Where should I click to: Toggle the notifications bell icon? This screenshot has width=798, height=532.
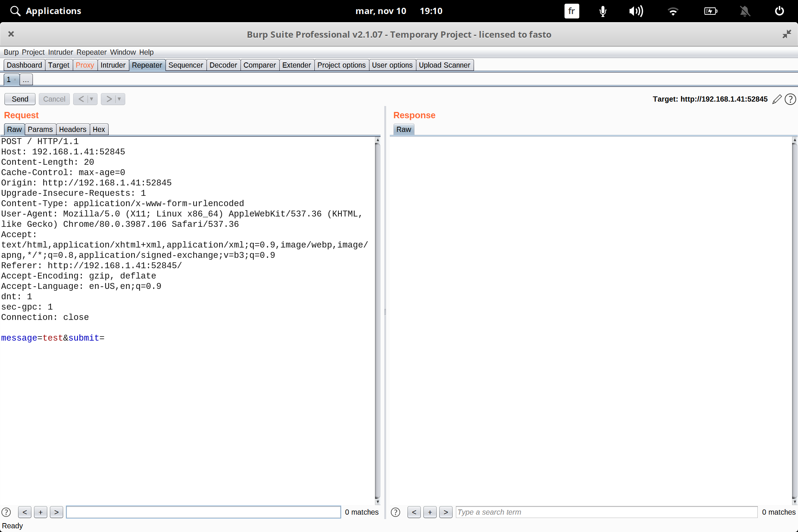(x=745, y=11)
